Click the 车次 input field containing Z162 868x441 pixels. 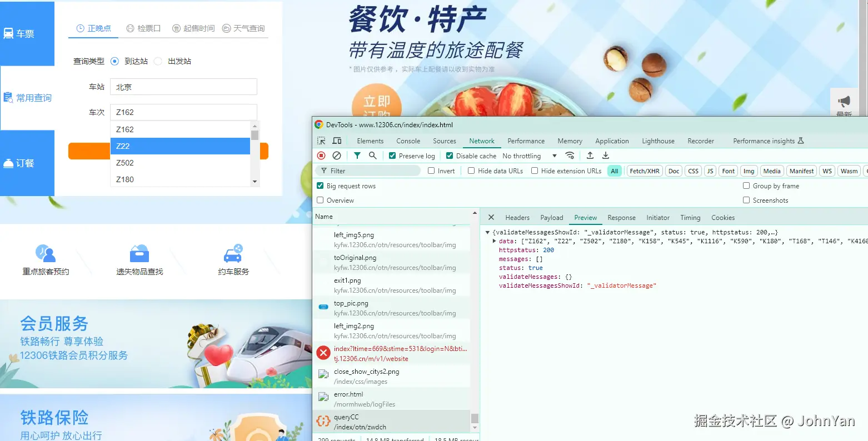[x=183, y=112]
